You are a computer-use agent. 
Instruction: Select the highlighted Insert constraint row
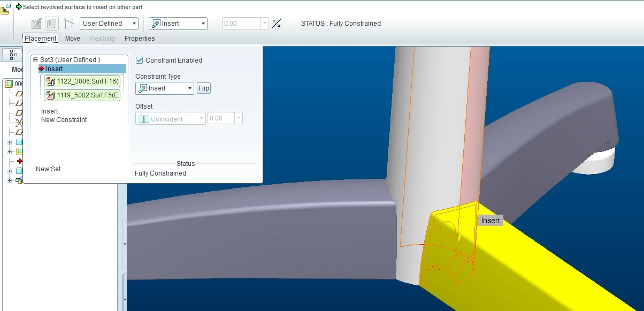82,69
